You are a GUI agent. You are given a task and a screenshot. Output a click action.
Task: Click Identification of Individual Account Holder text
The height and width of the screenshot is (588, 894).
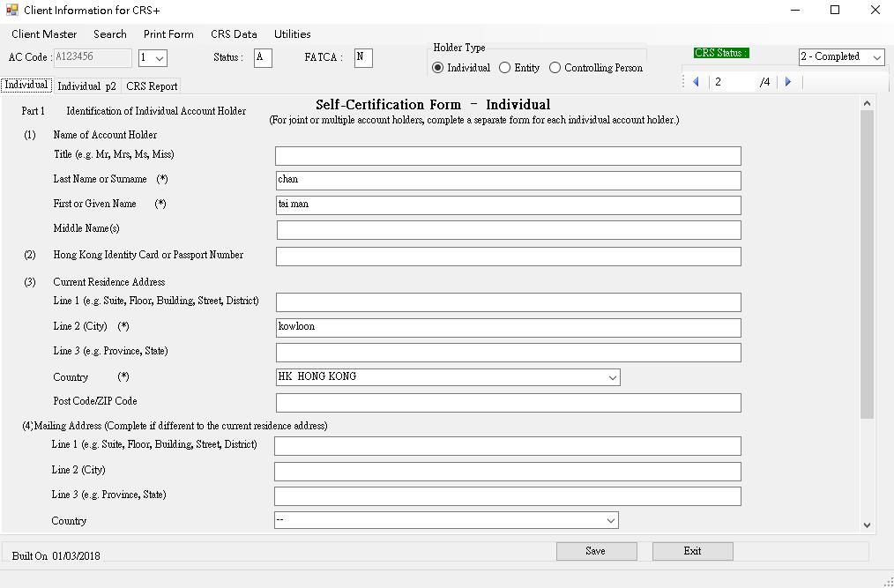coord(156,111)
